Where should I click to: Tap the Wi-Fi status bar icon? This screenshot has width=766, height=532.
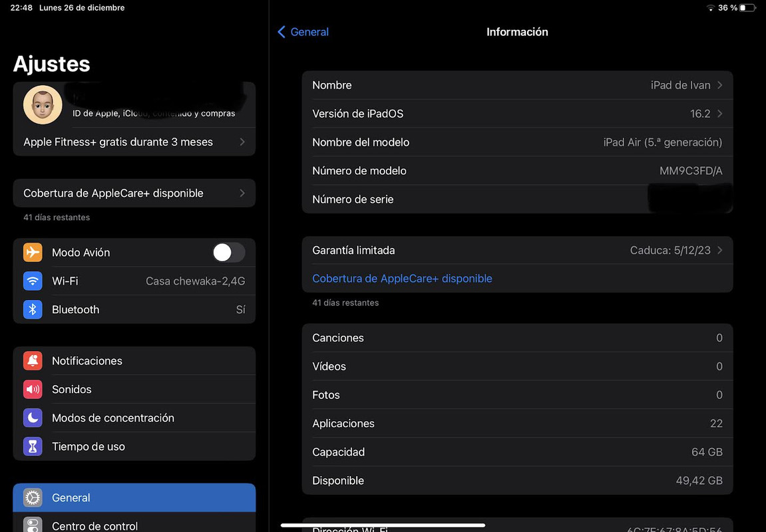click(710, 8)
